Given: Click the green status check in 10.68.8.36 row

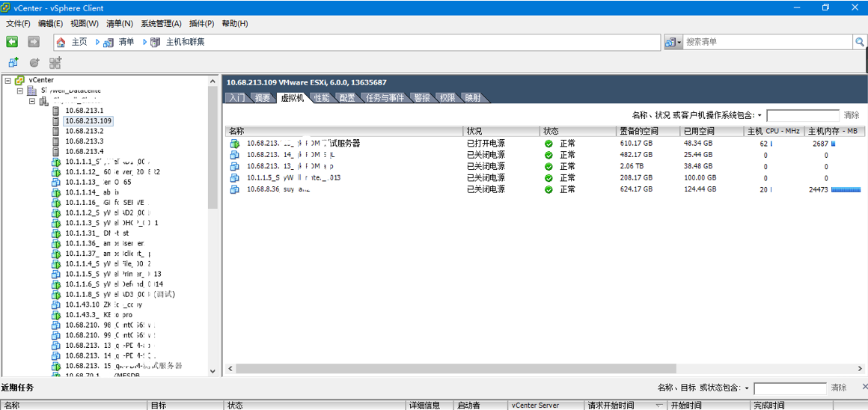Looking at the screenshot, I should point(548,189).
